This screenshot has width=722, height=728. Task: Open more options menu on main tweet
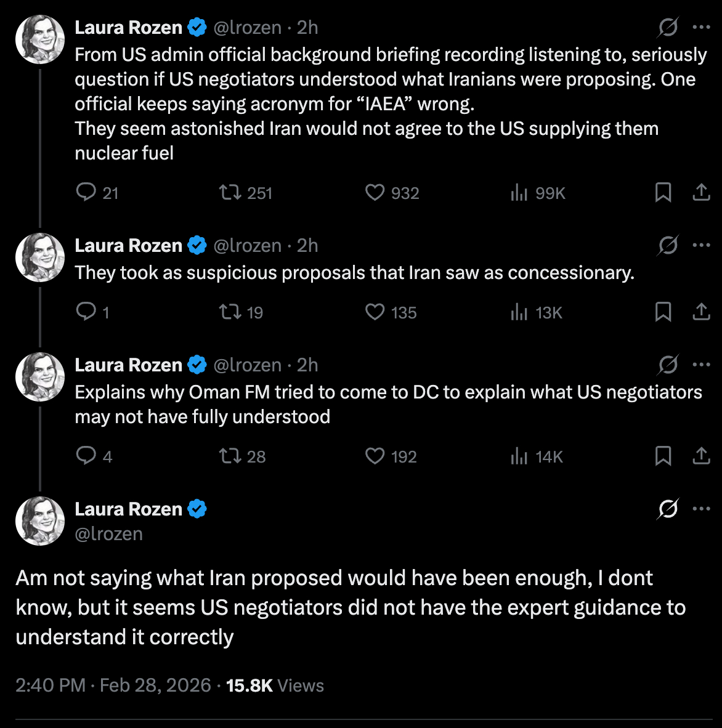701,509
